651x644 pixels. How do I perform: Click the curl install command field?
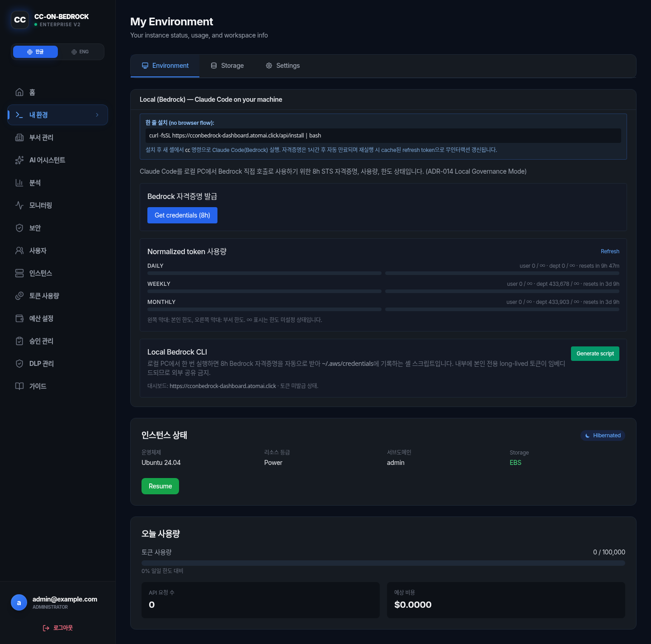[x=383, y=136]
